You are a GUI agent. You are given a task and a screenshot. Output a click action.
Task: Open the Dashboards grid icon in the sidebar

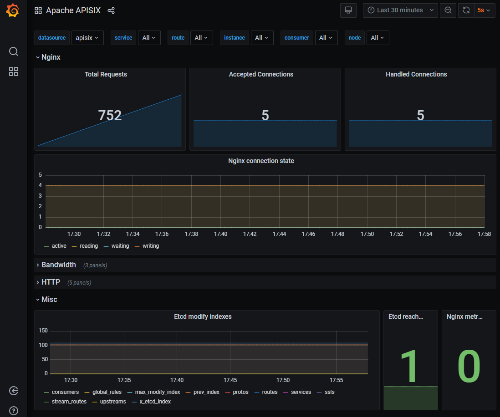[13, 71]
